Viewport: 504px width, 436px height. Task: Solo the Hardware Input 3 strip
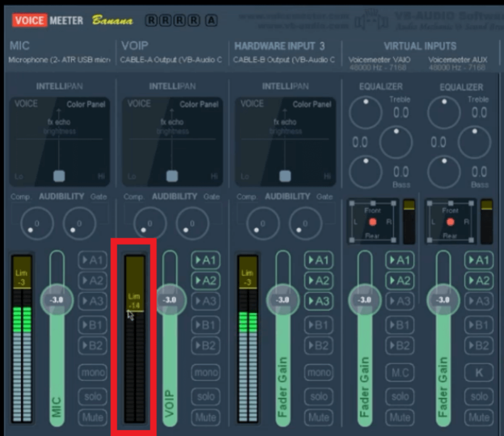coord(319,396)
